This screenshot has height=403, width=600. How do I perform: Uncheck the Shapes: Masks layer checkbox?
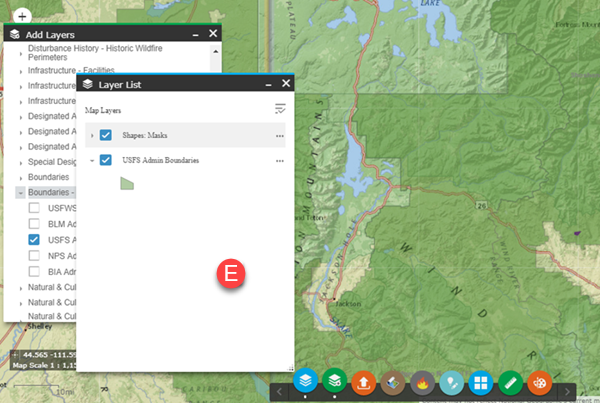point(106,135)
